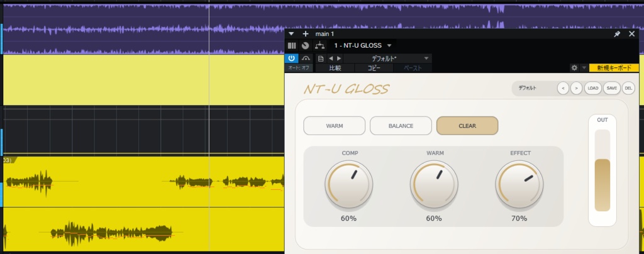
Task: Select the purple audio waveform clip
Action: tap(144, 29)
